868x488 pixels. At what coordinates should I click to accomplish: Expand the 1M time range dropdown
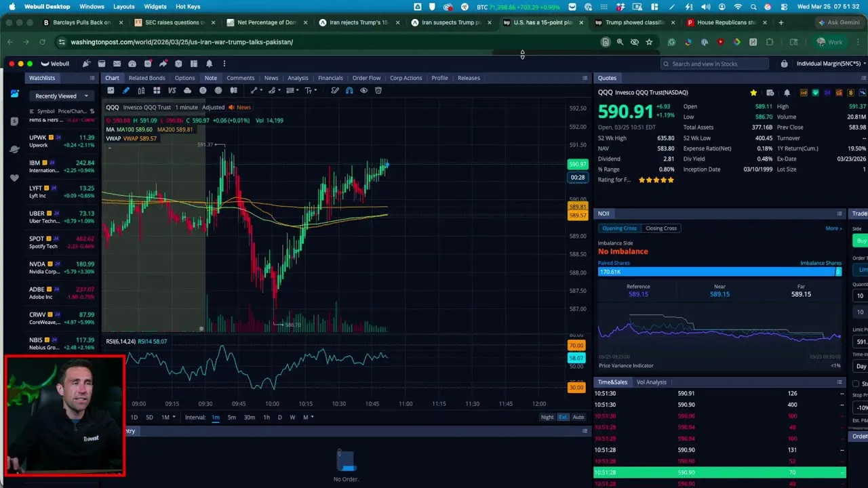tap(168, 417)
